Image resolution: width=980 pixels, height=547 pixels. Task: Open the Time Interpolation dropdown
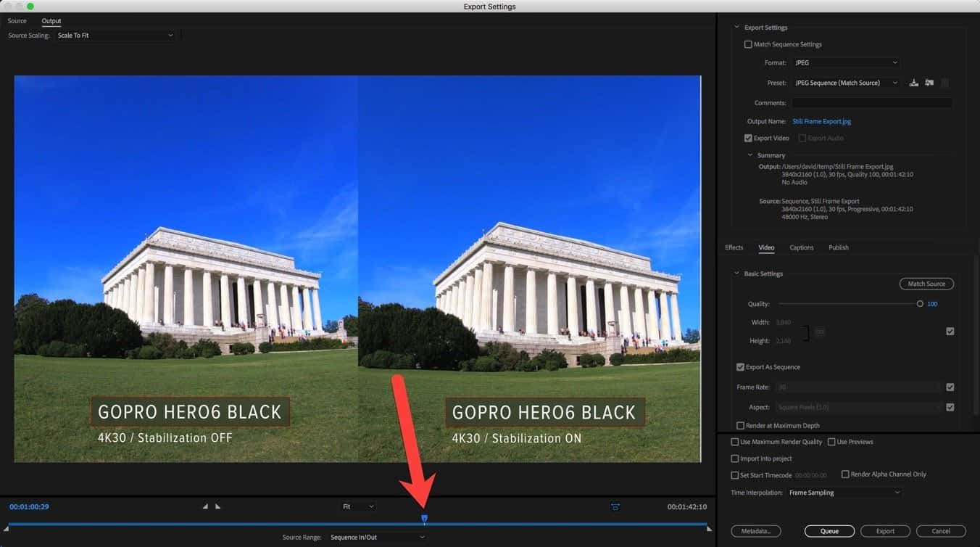[x=844, y=493]
